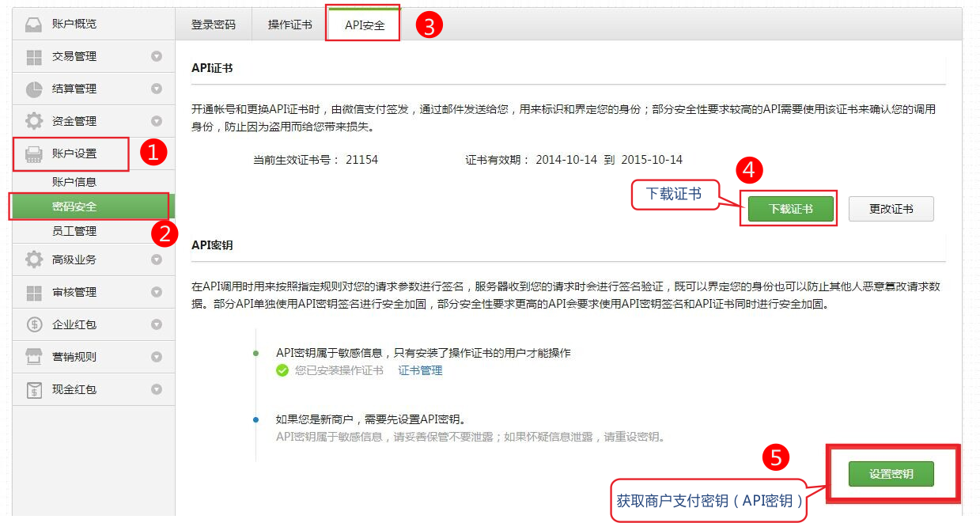Viewport: 980px width, 523px height.
Task: Open the 证书管理 link
Action: (x=420, y=370)
